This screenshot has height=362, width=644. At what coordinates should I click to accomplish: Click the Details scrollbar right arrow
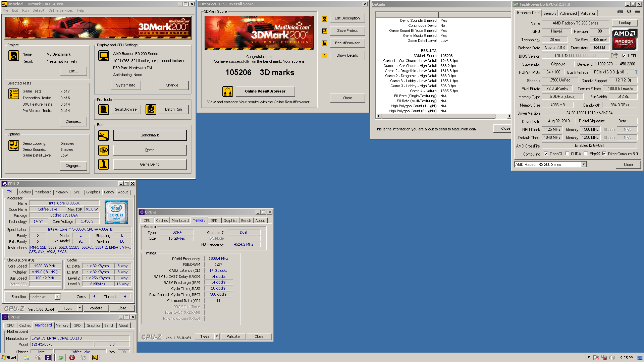tap(509, 116)
